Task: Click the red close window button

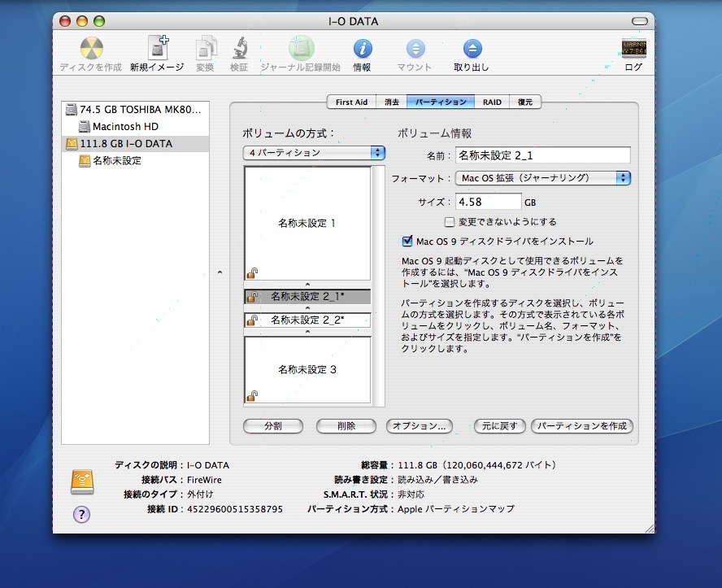Action: pos(65,21)
